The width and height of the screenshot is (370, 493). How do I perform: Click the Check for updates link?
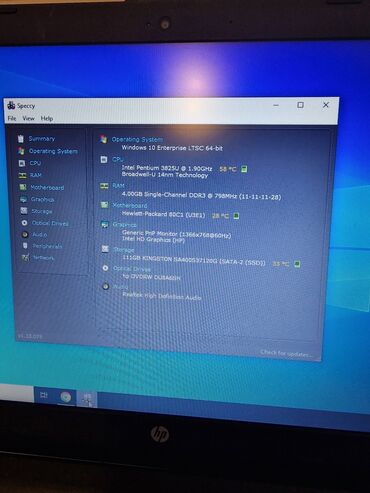click(x=286, y=353)
